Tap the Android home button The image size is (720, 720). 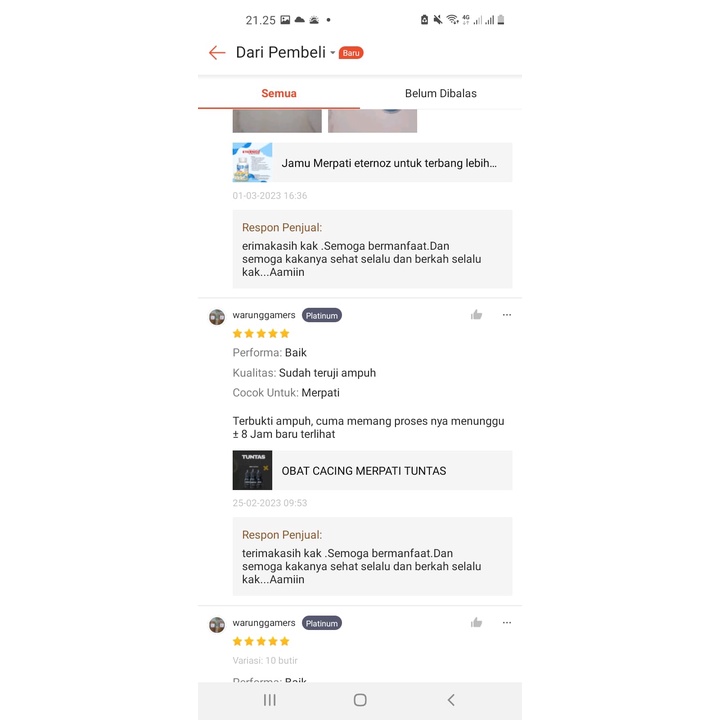point(360,700)
